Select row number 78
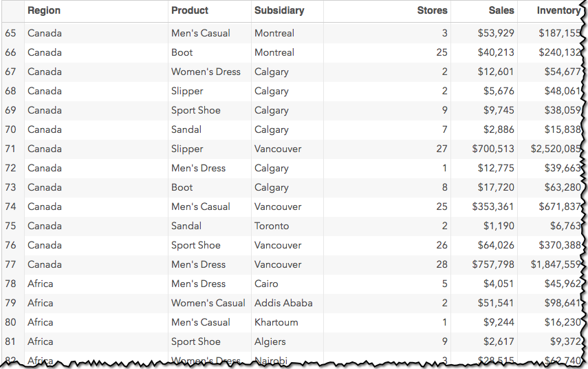 tap(10, 284)
